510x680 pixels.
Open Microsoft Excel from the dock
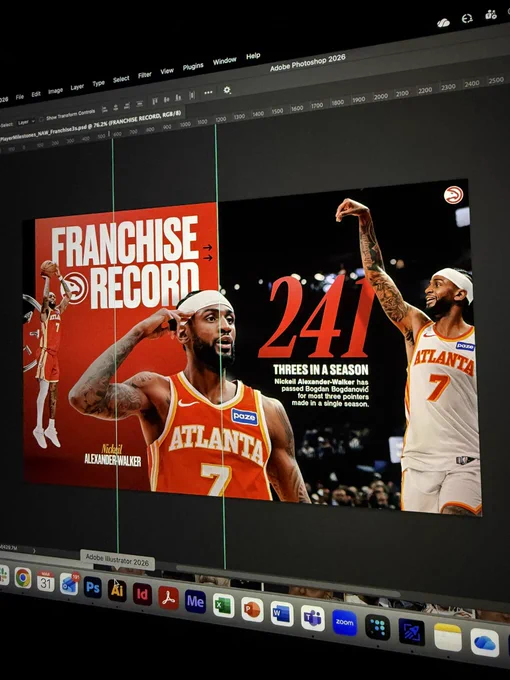click(x=223, y=605)
